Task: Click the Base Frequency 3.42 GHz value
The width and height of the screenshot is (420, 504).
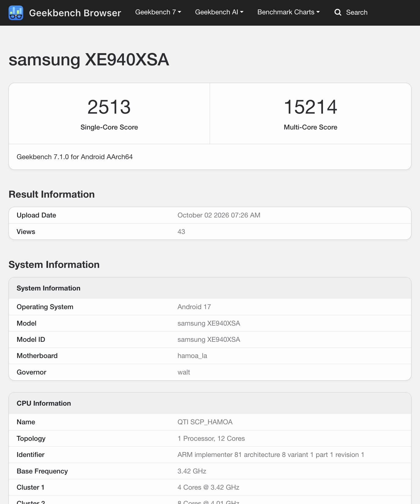Action: click(192, 471)
